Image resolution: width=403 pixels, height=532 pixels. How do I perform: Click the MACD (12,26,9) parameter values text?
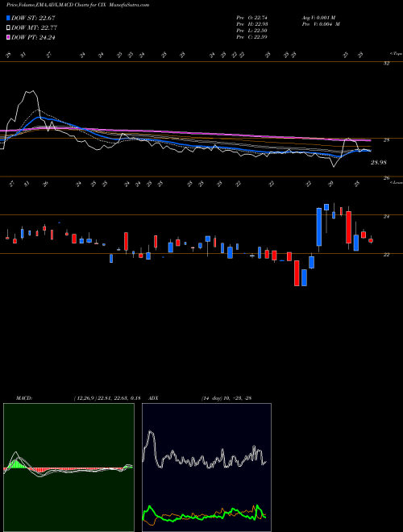(x=107, y=398)
